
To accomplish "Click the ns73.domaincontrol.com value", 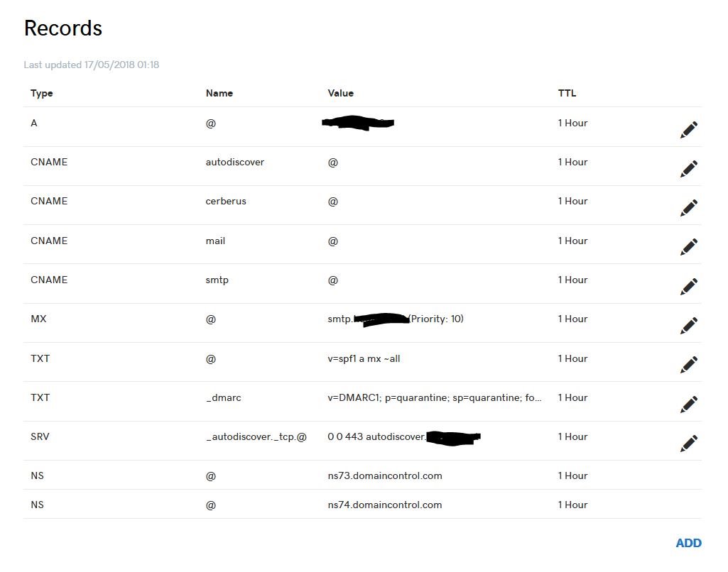I will click(x=385, y=475).
